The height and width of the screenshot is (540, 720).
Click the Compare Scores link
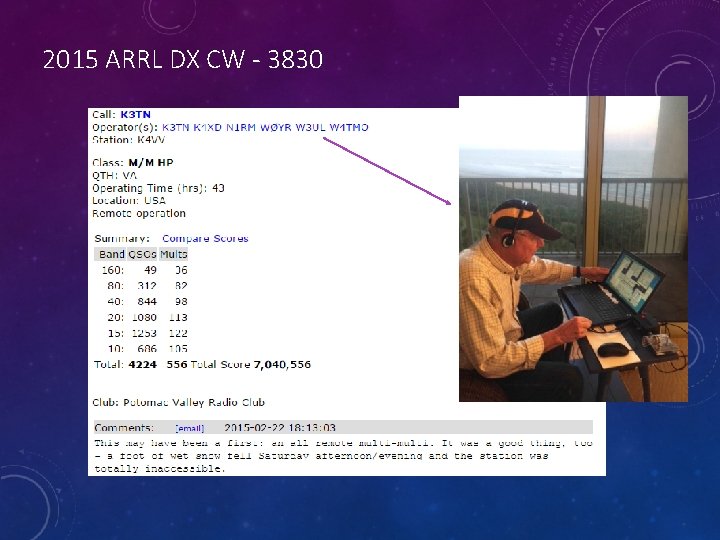[x=205, y=238]
